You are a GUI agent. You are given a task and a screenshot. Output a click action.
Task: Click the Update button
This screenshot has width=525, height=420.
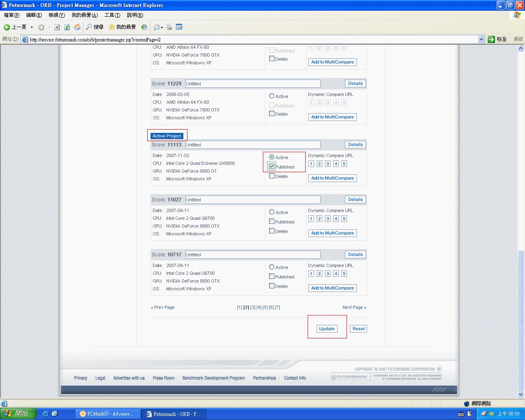tap(327, 329)
